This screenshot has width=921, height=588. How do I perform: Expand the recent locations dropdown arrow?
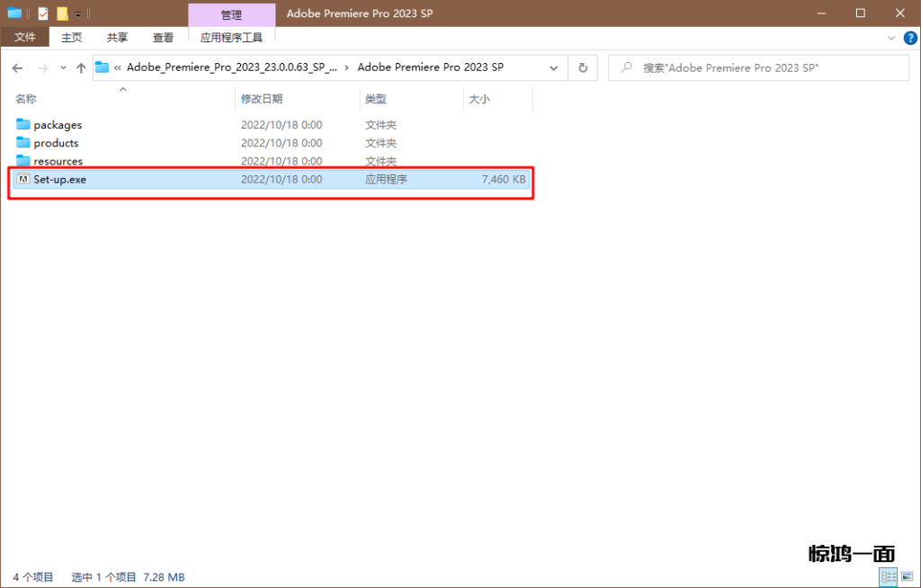pyautogui.click(x=63, y=68)
